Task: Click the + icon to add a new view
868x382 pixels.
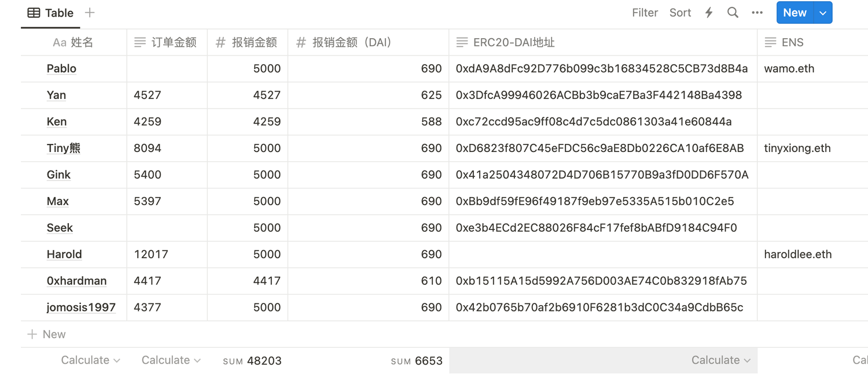Action: click(x=90, y=13)
